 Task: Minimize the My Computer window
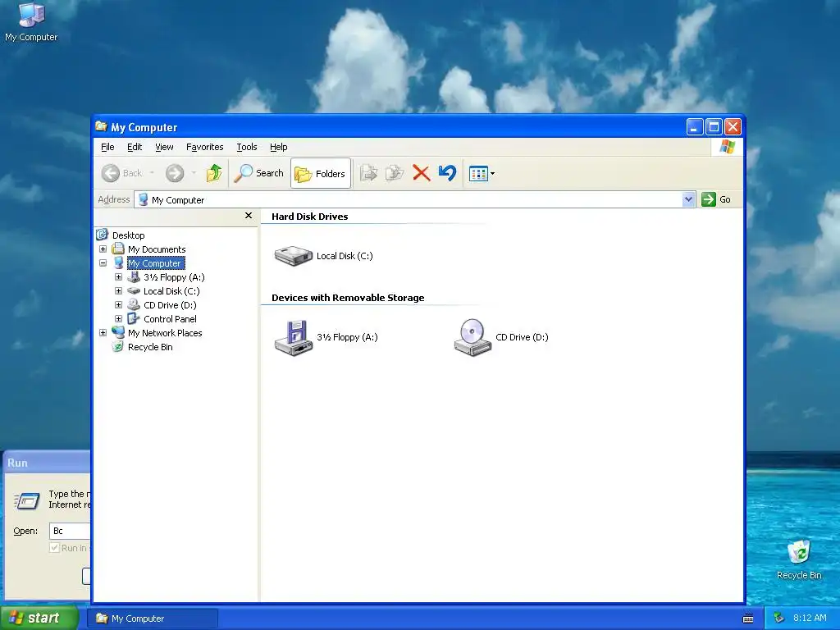(x=694, y=127)
